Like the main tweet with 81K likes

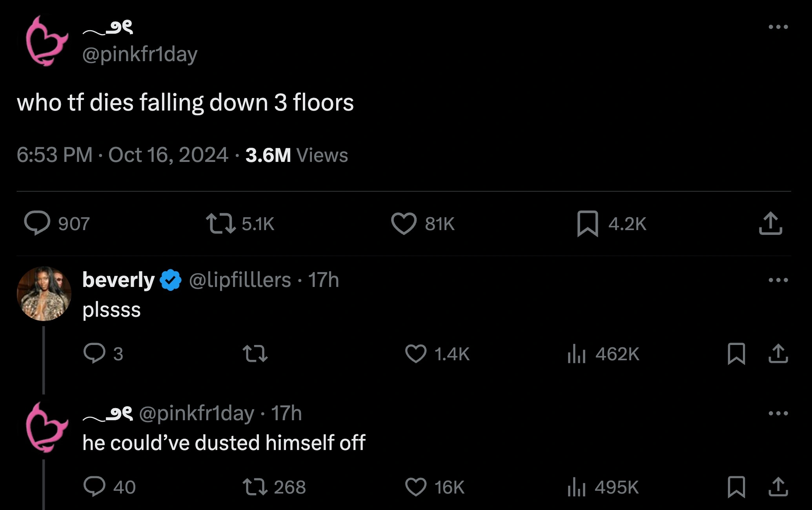pyautogui.click(x=404, y=223)
